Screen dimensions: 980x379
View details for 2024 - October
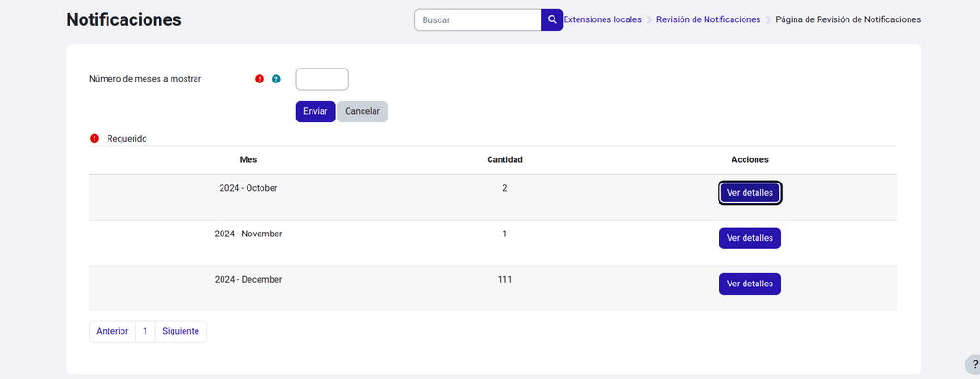coord(749,193)
